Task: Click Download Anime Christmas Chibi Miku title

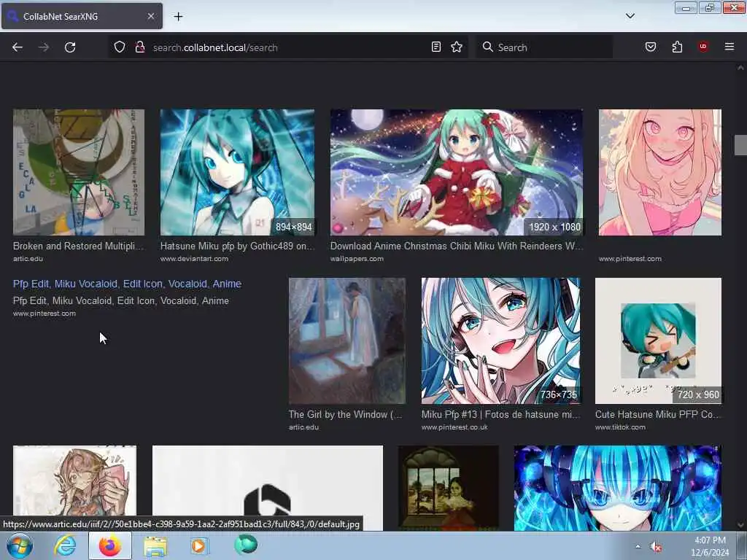Action: tap(457, 246)
